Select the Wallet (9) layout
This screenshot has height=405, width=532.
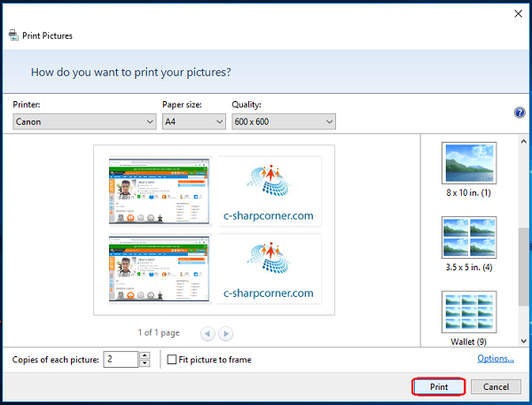(469, 318)
